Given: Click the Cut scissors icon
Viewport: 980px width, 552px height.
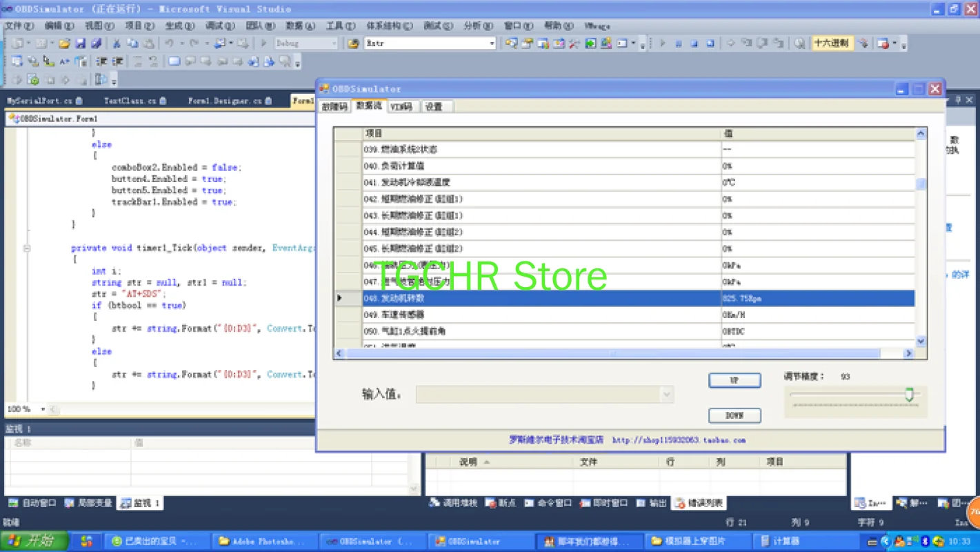Looking at the screenshot, I should 117,43.
